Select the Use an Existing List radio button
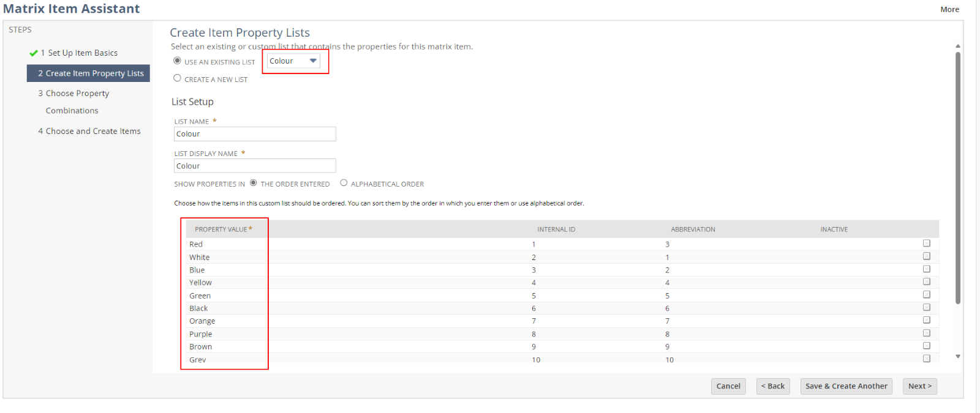The width and height of the screenshot is (980, 413). coord(178,61)
